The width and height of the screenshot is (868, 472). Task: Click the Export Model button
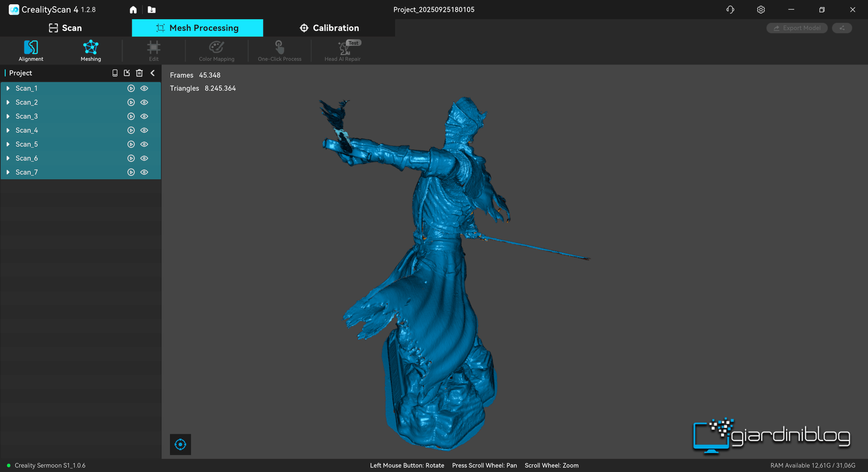coord(796,28)
